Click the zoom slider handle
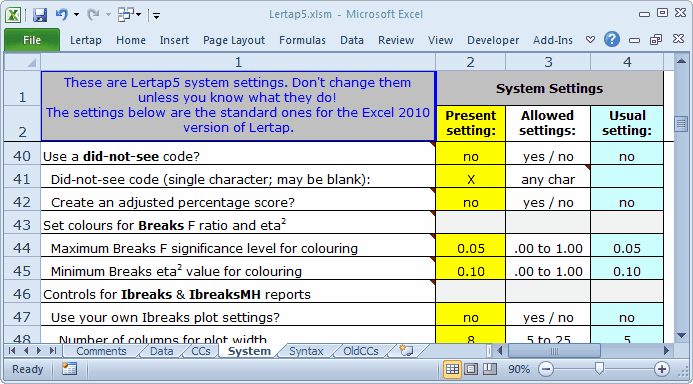693x384 pixels. click(599, 369)
